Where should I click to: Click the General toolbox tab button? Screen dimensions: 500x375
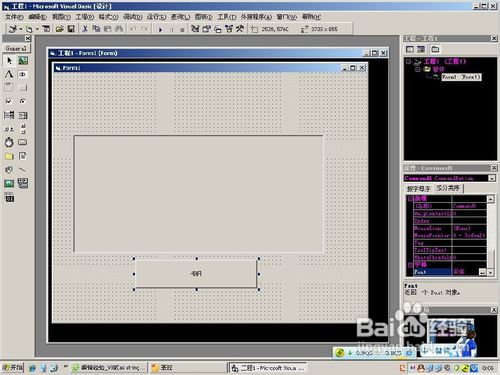pos(16,48)
